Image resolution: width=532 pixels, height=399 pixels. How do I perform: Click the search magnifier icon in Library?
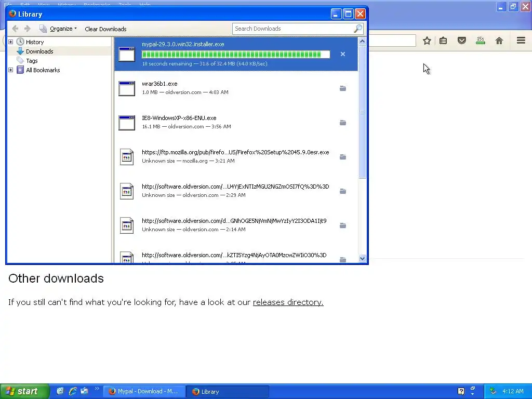pyautogui.click(x=357, y=29)
